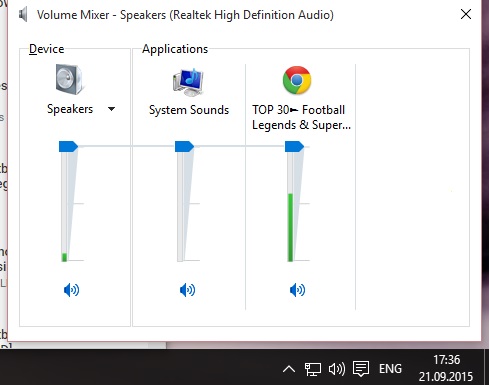Switch the ENG input language indicator
This screenshot has width=489, height=385.
point(390,369)
